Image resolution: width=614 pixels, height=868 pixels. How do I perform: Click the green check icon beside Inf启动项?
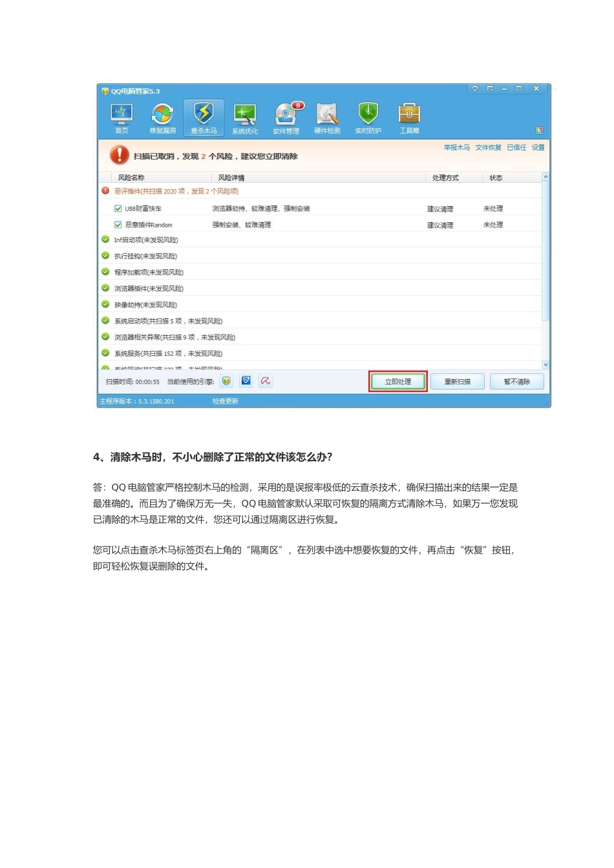[x=105, y=239]
